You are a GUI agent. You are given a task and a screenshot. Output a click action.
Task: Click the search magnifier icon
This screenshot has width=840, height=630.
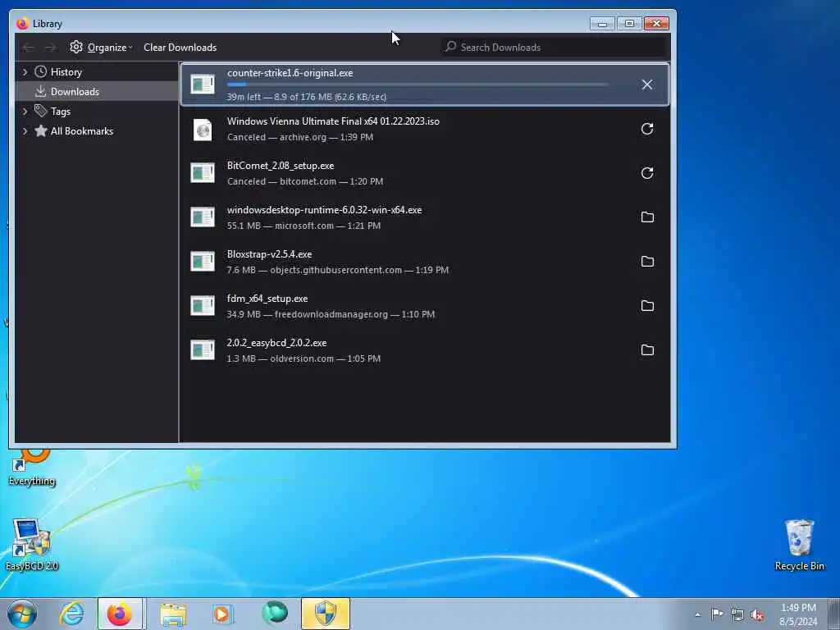(451, 47)
